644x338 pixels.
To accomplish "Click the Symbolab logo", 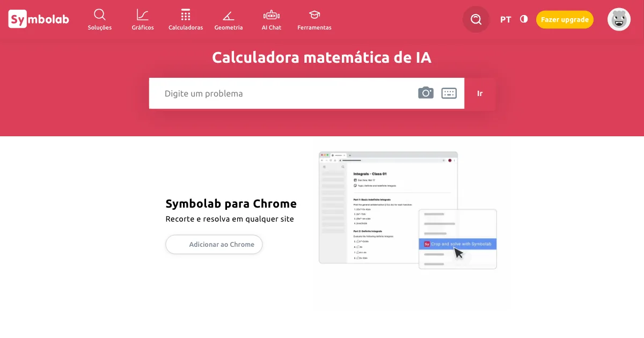I will pyautogui.click(x=39, y=19).
